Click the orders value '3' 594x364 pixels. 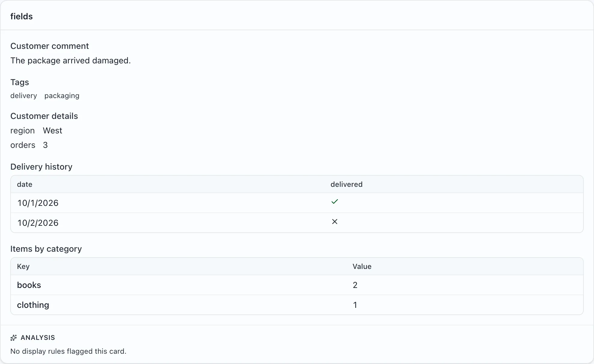point(45,145)
